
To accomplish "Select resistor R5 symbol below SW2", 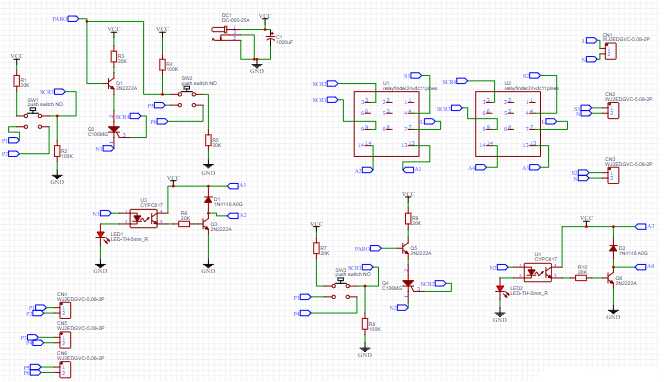I will [x=208, y=140].
